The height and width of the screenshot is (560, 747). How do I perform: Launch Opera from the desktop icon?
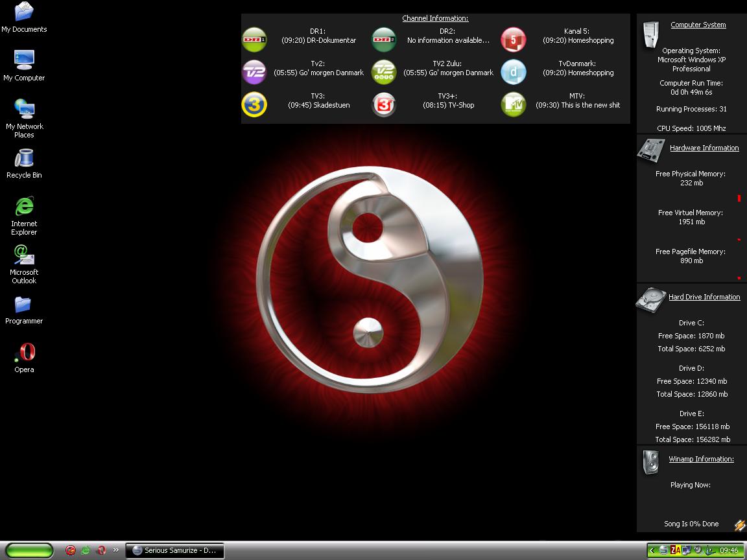point(24,358)
